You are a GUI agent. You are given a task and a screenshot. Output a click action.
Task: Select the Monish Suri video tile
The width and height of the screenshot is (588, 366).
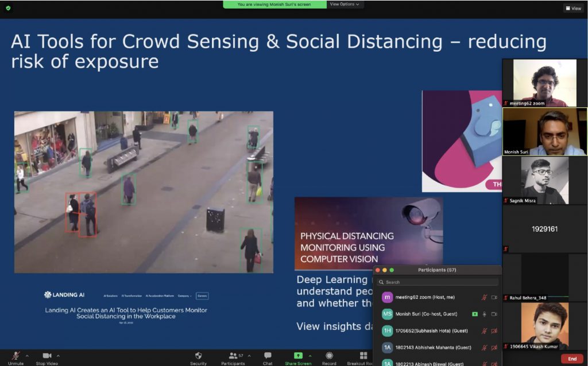(544, 131)
